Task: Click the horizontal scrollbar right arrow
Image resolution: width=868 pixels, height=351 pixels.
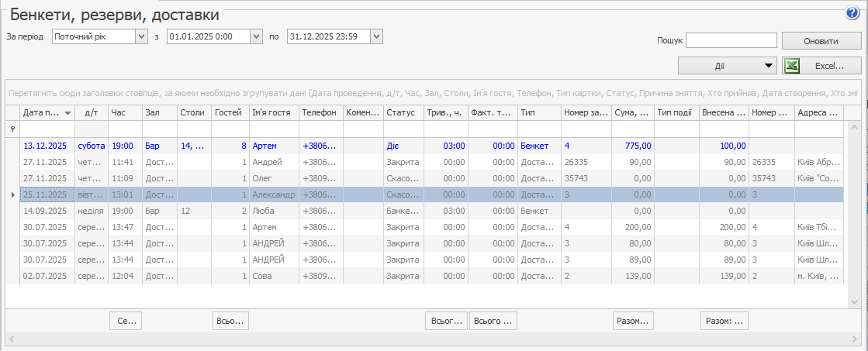Action: click(856, 339)
